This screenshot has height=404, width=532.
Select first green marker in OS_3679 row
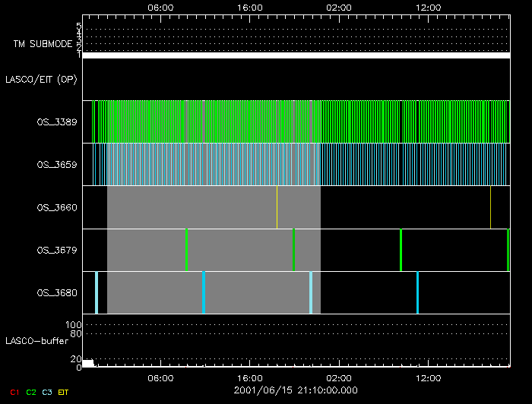point(186,249)
